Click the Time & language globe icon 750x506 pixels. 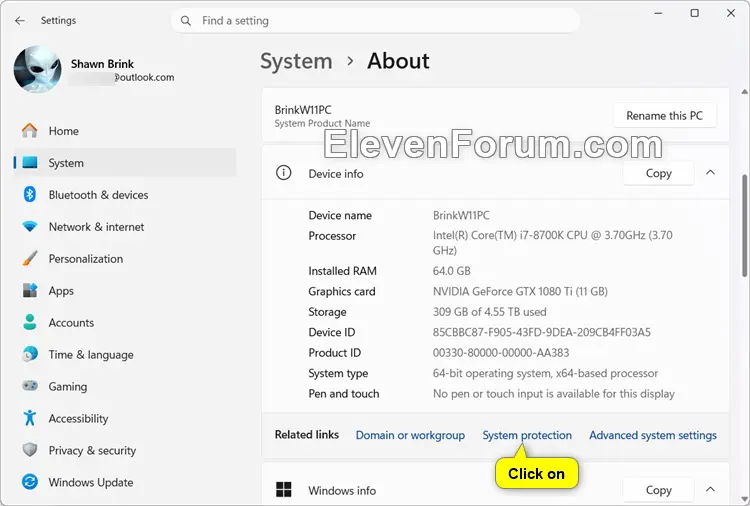coord(30,354)
